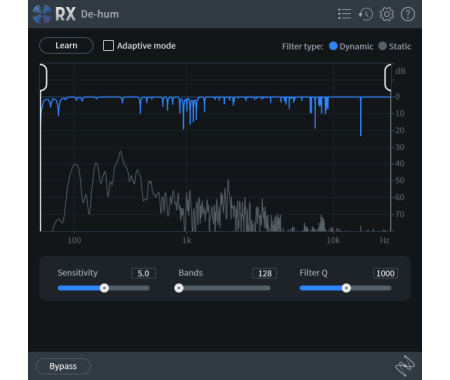
Task: Click the resize squiggle icon by Bypass bar
Action: coord(405,366)
